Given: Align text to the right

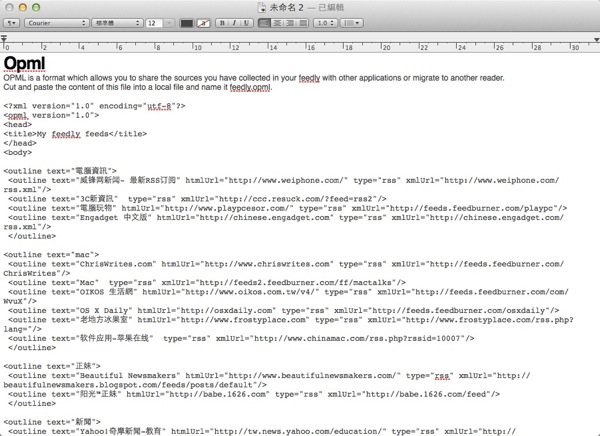Looking at the screenshot, I should 290,23.
